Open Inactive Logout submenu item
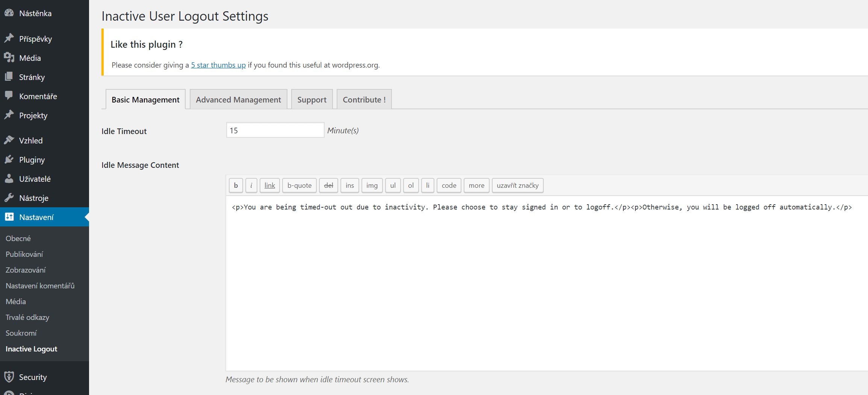Screen dimensions: 868x395 (x=32, y=349)
